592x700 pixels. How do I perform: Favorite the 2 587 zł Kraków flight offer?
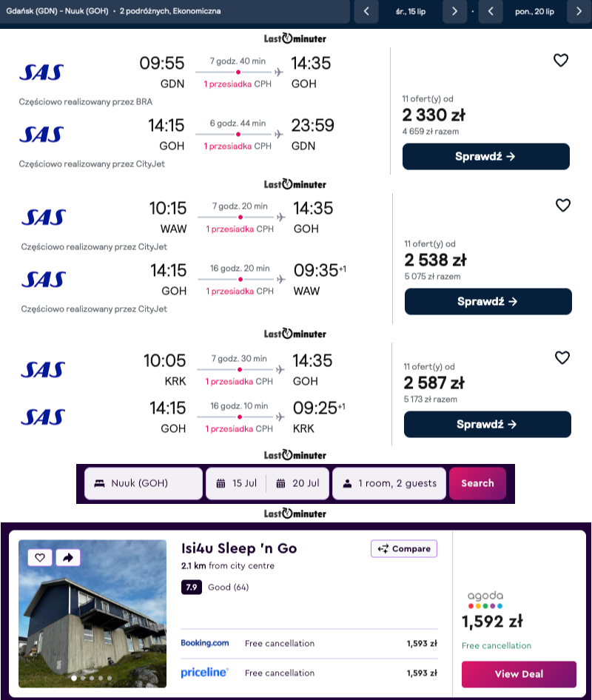coord(562,358)
